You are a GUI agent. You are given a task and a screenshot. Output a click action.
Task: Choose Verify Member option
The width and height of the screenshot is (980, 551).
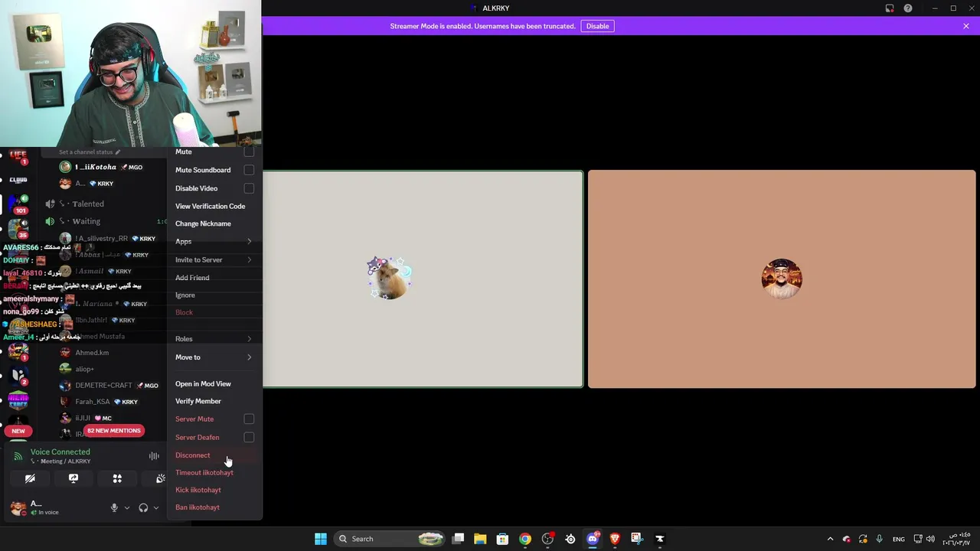pyautogui.click(x=214, y=402)
